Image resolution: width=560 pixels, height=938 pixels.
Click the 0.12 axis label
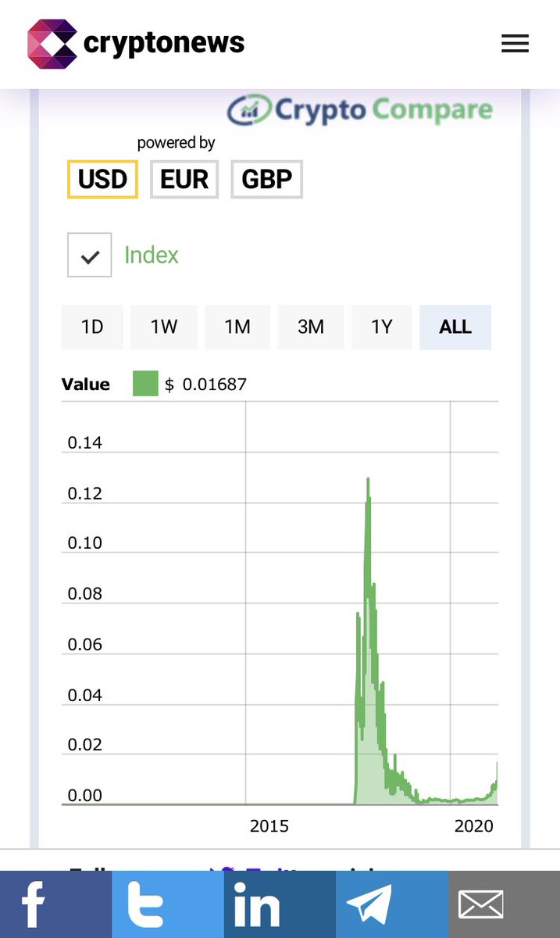[85, 494]
